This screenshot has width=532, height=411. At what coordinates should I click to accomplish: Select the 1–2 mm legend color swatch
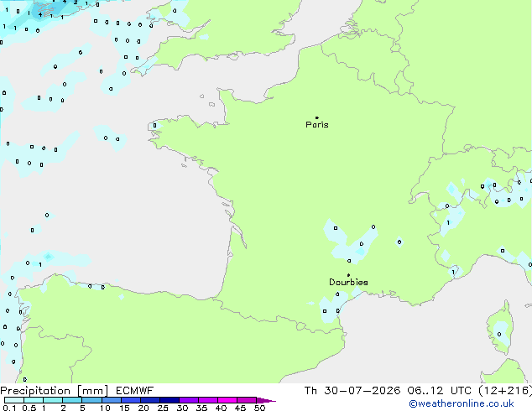coord(53,400)
